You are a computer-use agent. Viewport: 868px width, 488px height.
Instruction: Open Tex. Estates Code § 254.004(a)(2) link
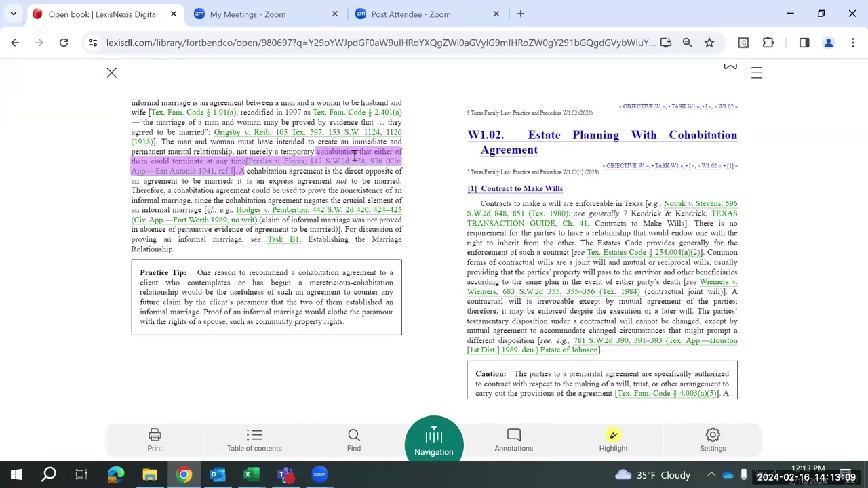[644, 253]
